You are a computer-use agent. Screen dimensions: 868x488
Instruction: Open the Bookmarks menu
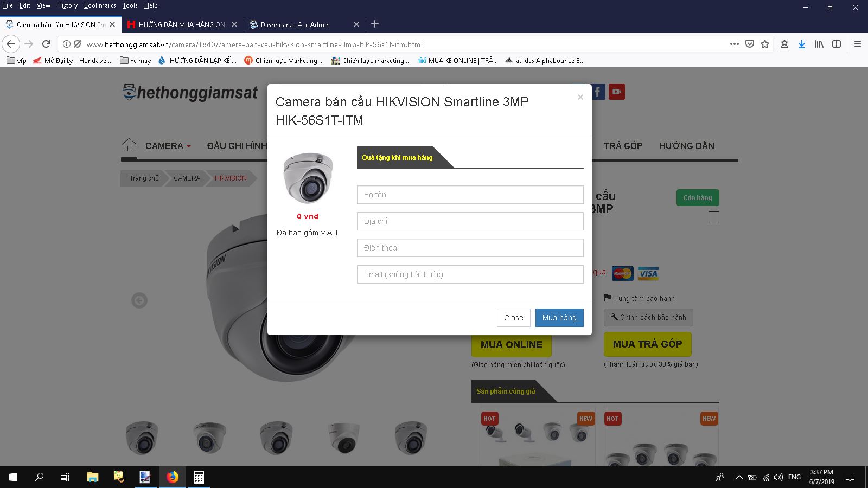[x=100, y=5]
